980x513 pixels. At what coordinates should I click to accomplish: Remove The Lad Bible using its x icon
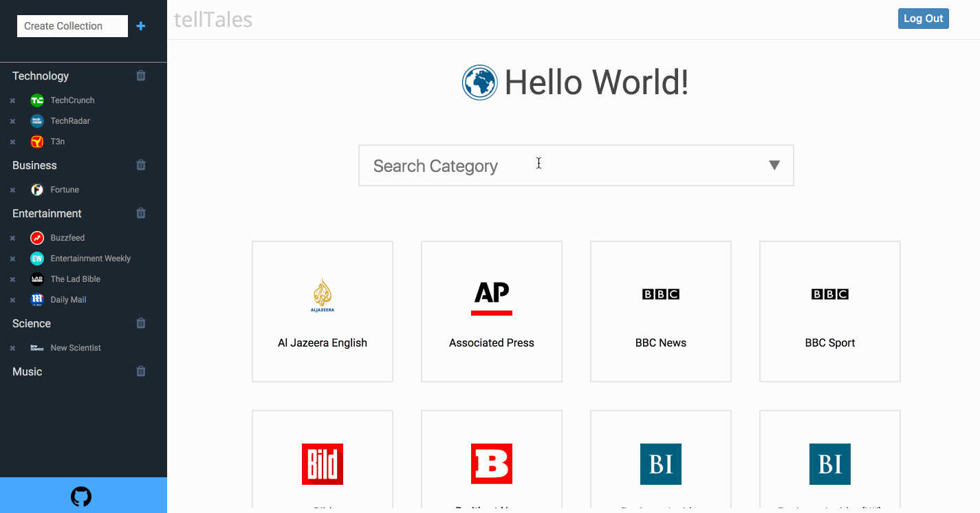pyautogui.click(x=12, y=279)
